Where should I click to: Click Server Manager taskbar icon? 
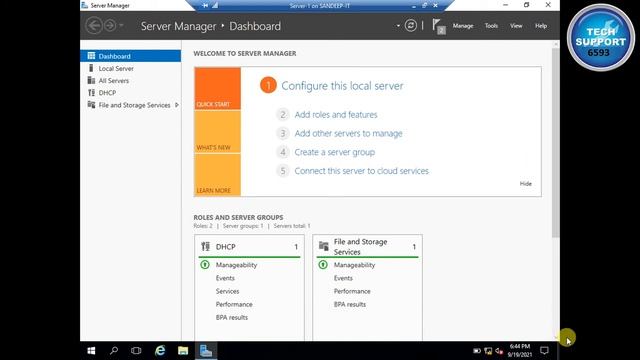[x=206, y=351]
